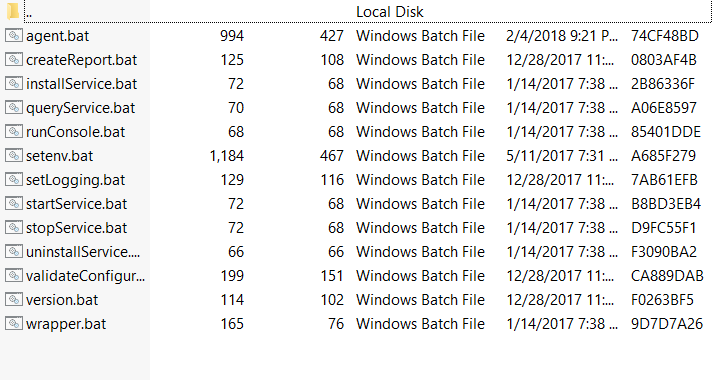
Task: Select the queryService.bat file name
Action: pyautogui.click(x=80, y=108)
